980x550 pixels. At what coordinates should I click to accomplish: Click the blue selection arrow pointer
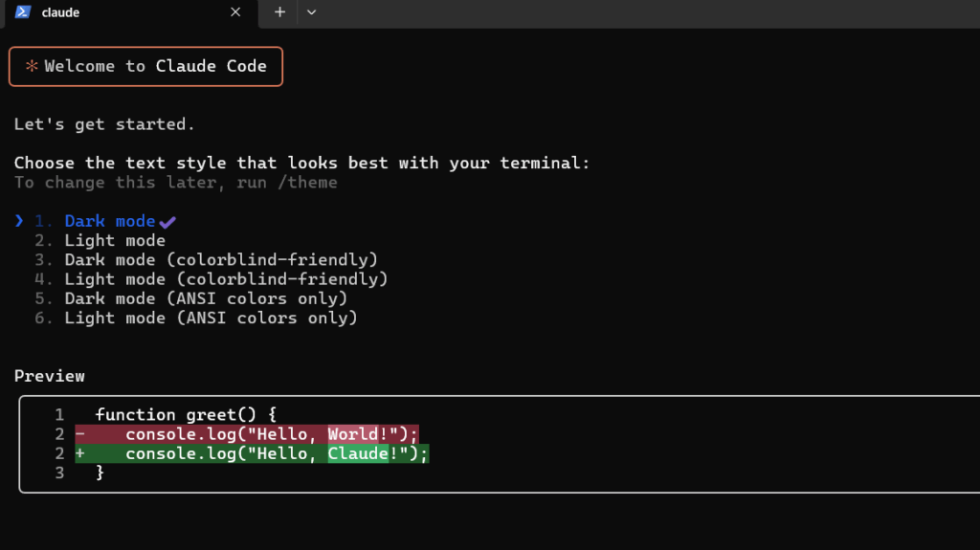19,221
